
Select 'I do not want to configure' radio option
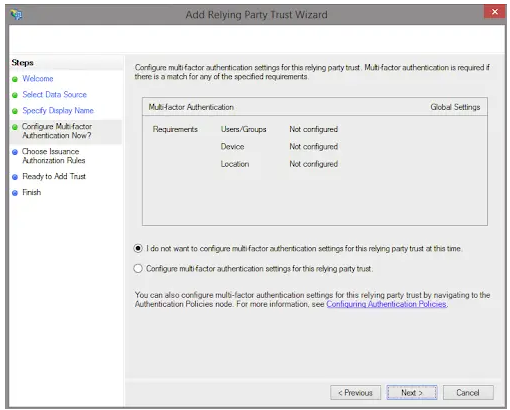tap(138, 249)
